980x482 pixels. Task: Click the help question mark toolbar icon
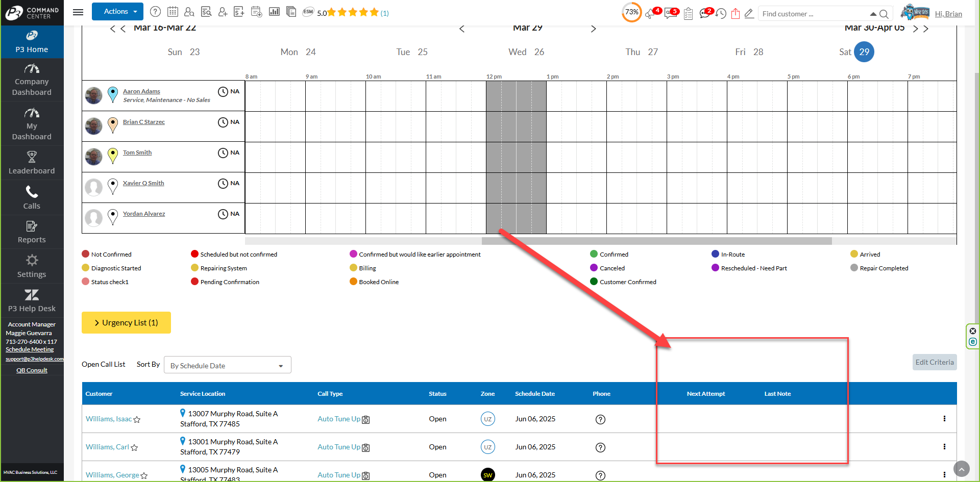[156, 12]
